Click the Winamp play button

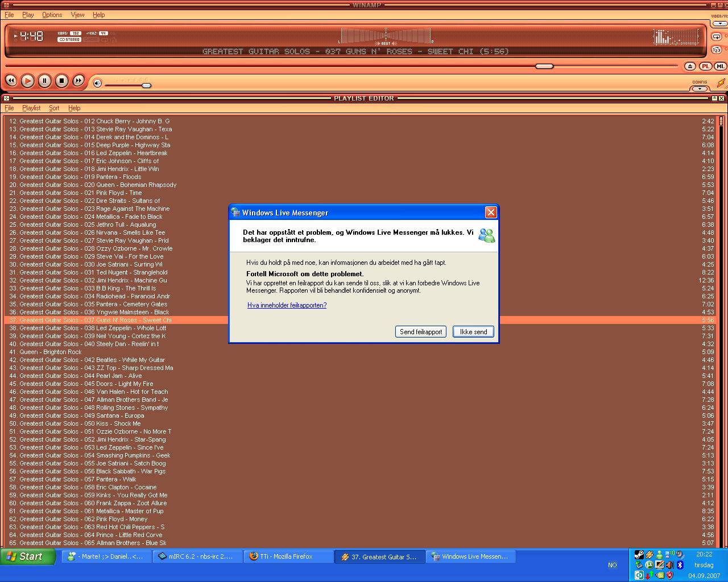pyautogui.click(x=27, y=81)
